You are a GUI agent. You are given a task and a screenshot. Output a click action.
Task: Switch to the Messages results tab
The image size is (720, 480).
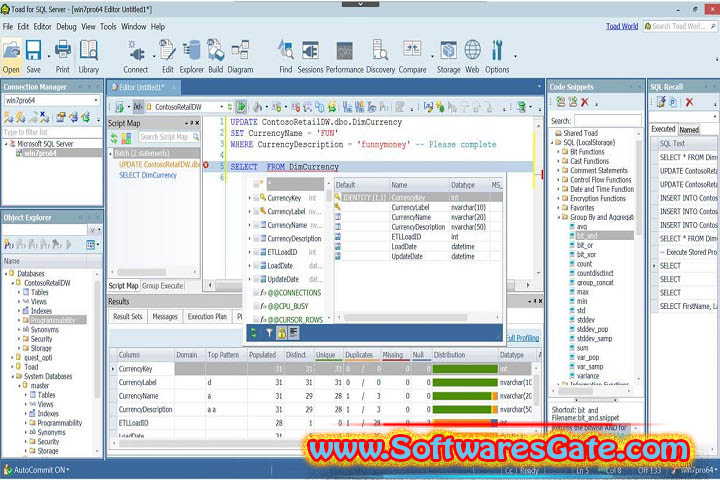[x=165, y=316]
